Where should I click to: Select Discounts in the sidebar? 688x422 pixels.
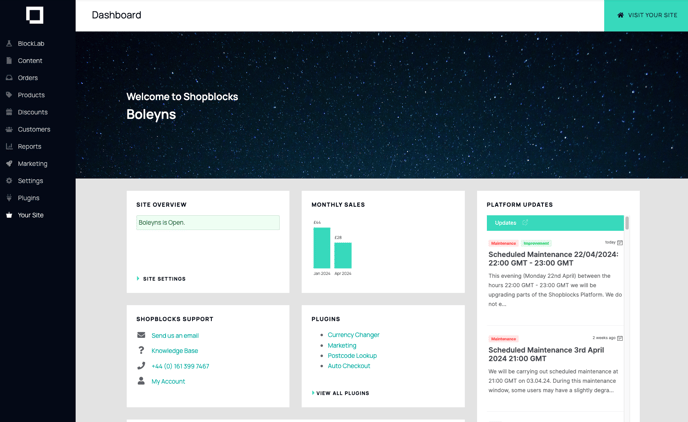[x=32, y=112]
